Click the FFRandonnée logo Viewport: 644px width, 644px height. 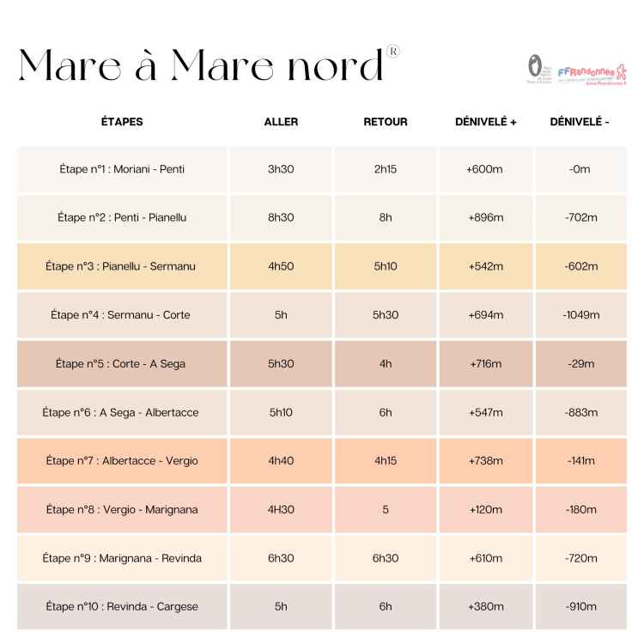click(x=592, y=75)
